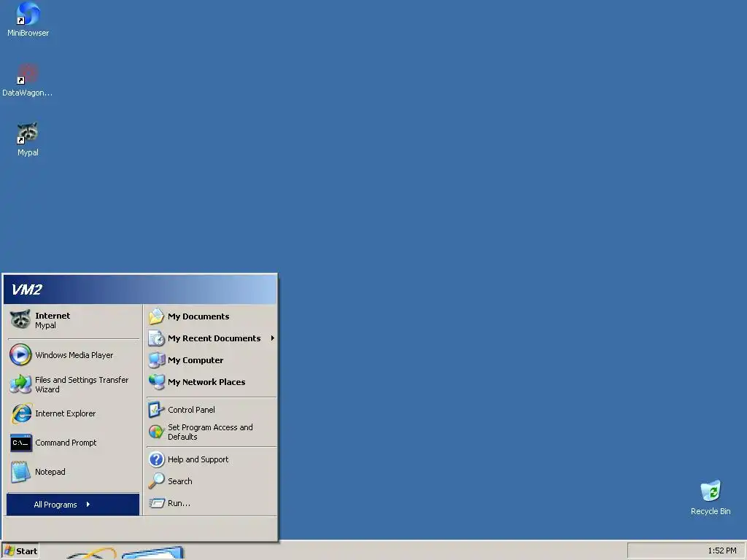Click the Run dialog icon

(156, 503)
